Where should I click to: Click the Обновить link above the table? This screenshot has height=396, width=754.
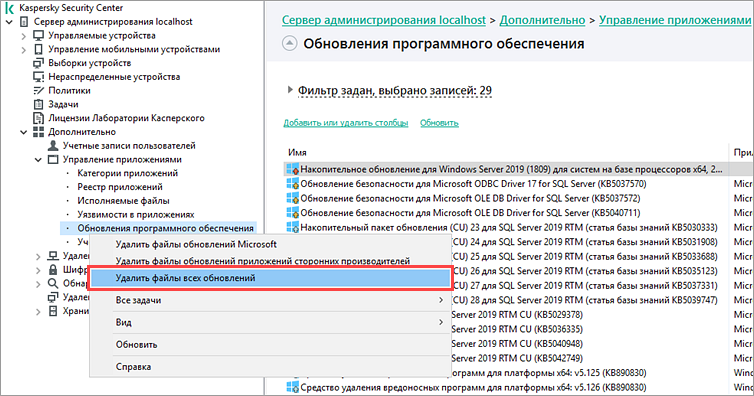(x=439, y=123)
